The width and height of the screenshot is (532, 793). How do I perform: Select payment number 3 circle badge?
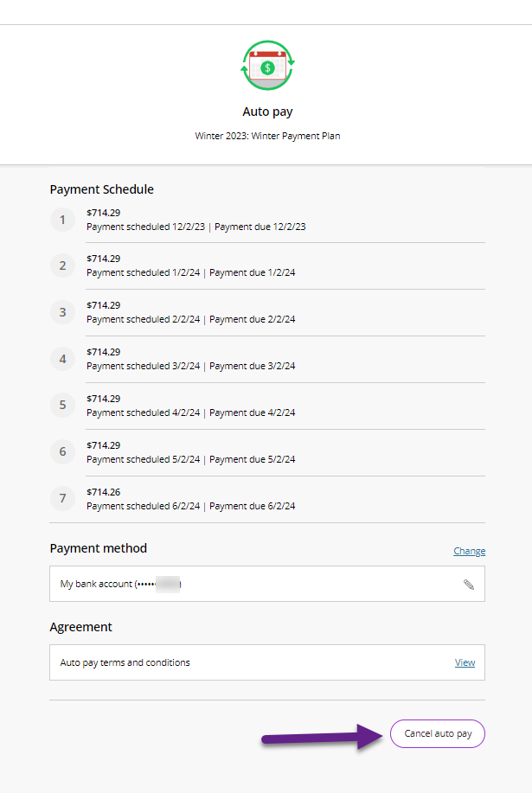[x=62, y=312]
